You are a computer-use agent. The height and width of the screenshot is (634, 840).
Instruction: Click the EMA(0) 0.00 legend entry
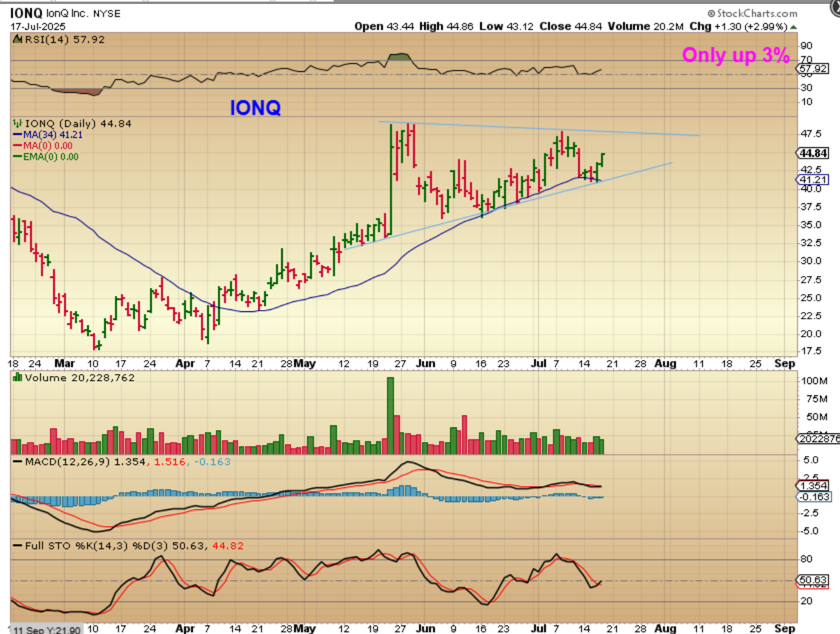pos(46,157)
